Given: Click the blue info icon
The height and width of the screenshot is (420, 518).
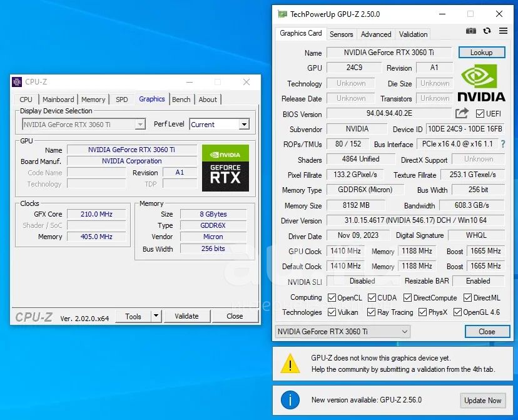Looking at the screenshot, I should pyautogui.click(x=290, y=400).
